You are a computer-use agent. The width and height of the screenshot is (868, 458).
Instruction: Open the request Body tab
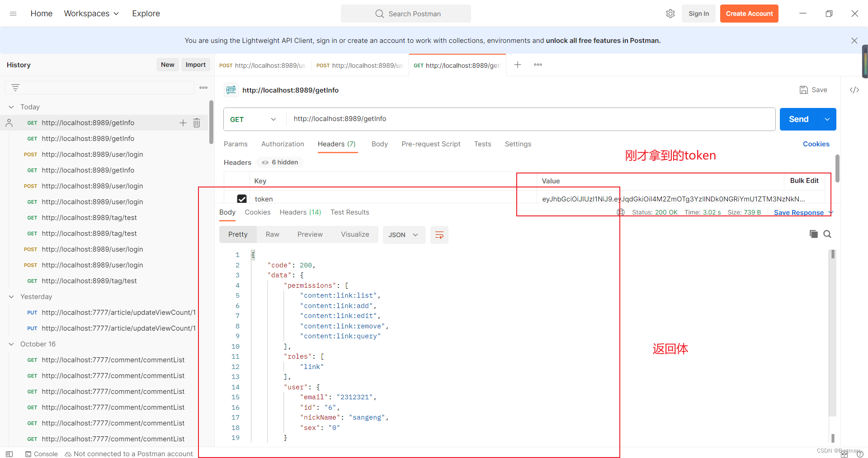click(x=380, y=144)
